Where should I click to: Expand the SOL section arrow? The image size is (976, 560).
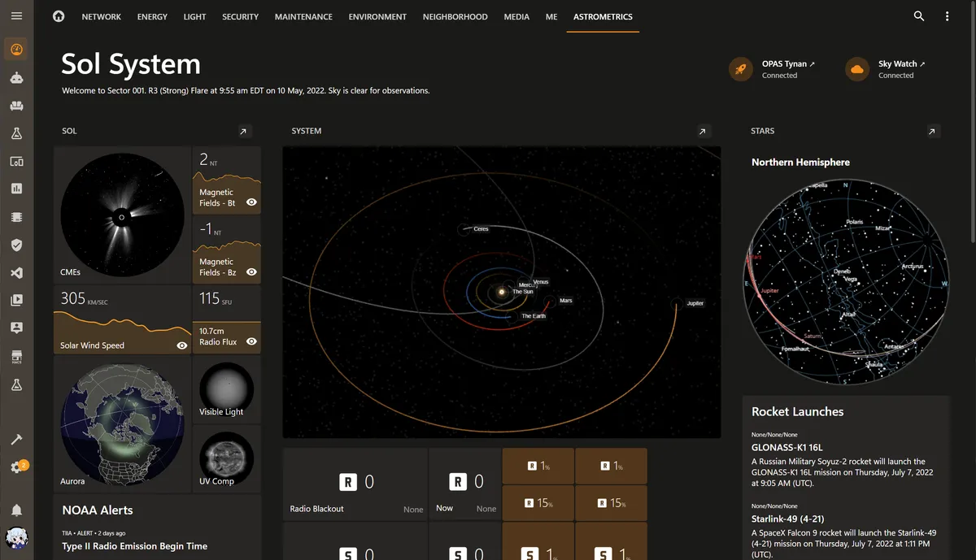243,131
